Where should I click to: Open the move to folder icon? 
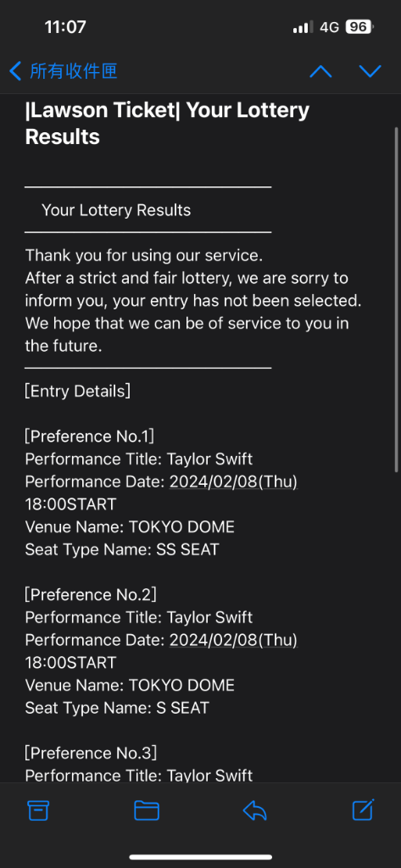[147, 810]
